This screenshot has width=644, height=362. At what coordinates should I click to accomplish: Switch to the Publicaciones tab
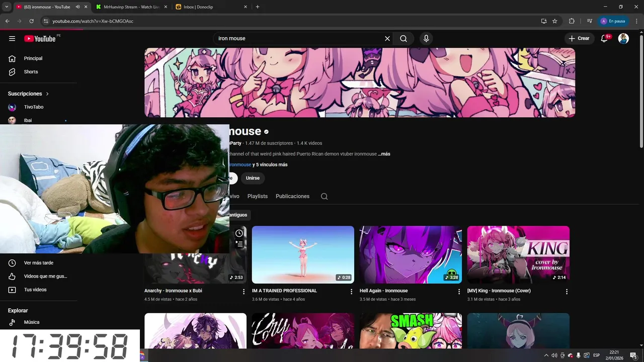point(292,196)
